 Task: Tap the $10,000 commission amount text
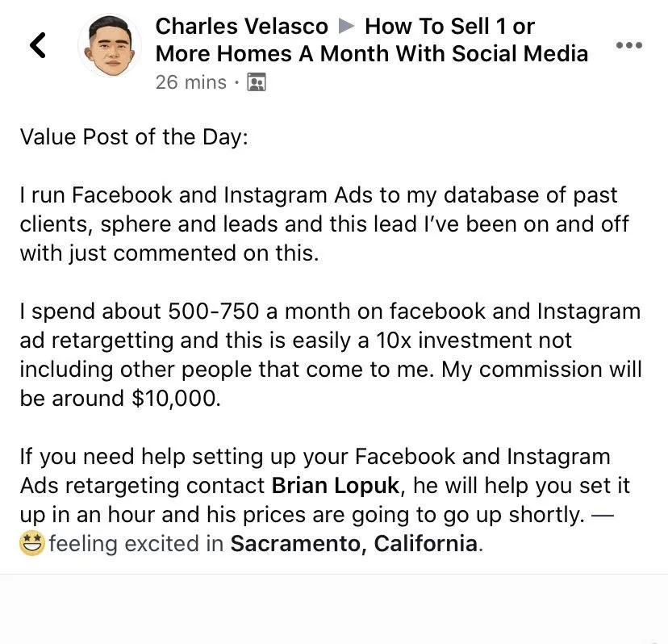click(x=176, y=399)
